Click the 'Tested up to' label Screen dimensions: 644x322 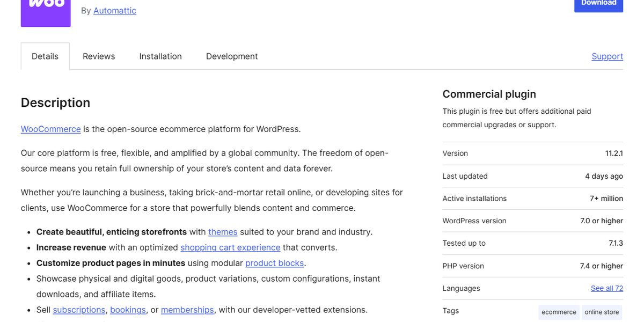(464, 243)
